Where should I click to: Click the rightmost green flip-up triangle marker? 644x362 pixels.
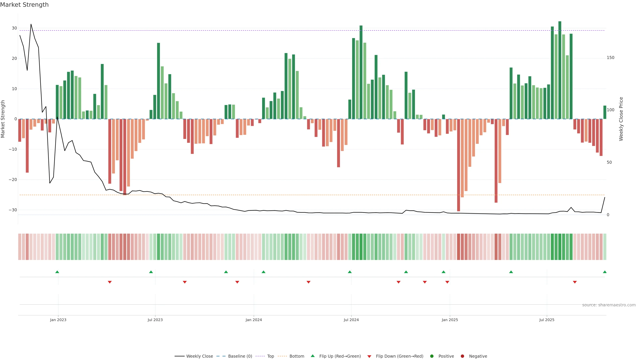click(x=604, y=272)
